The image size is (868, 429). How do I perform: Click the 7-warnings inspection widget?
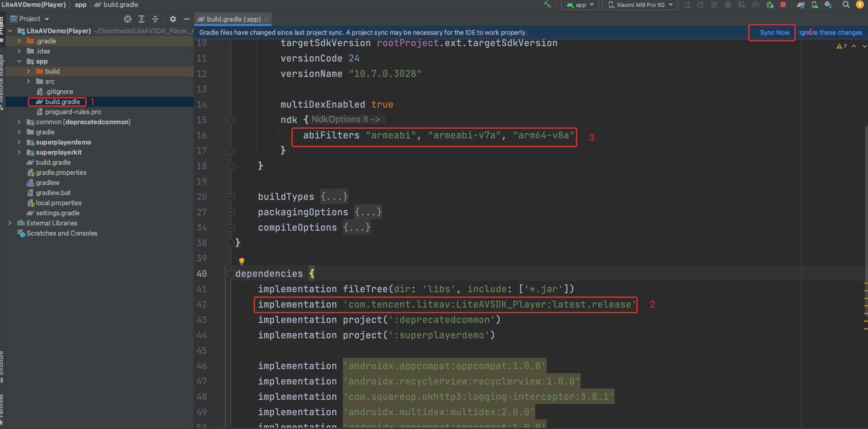tap(841, 46)
